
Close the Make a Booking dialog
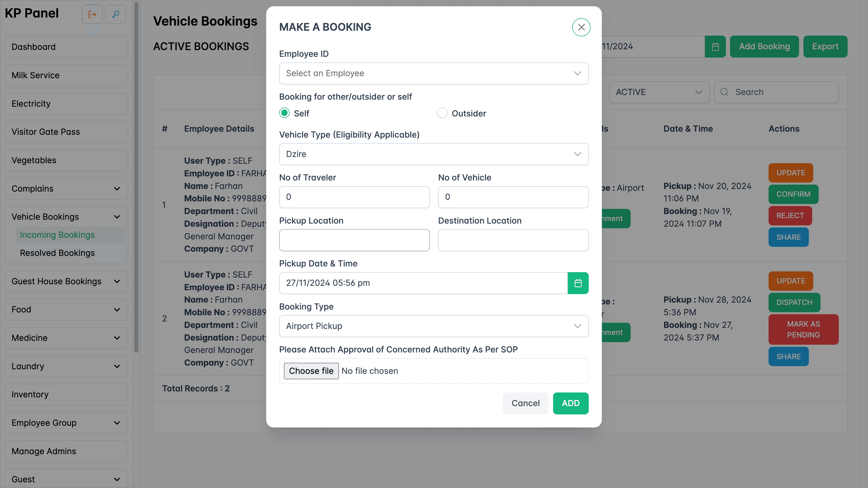pos(581,27)
